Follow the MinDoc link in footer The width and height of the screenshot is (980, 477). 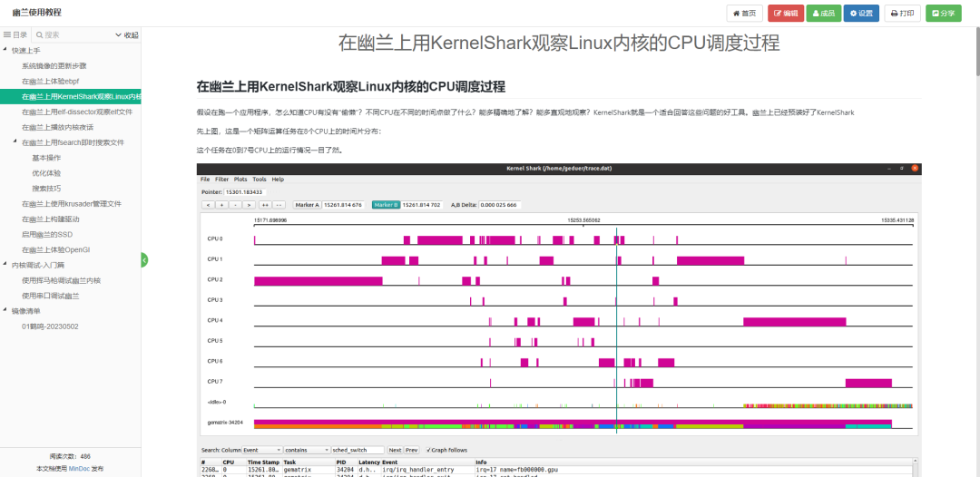pos(79,468)
